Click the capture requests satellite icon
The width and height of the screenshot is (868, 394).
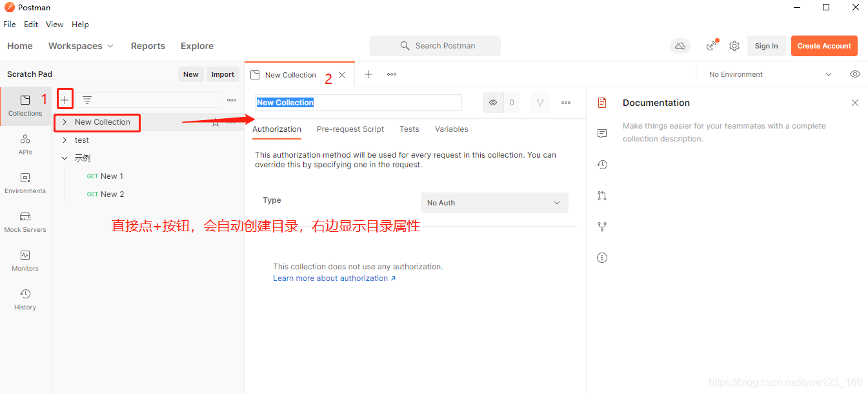[x=712, y=46]
